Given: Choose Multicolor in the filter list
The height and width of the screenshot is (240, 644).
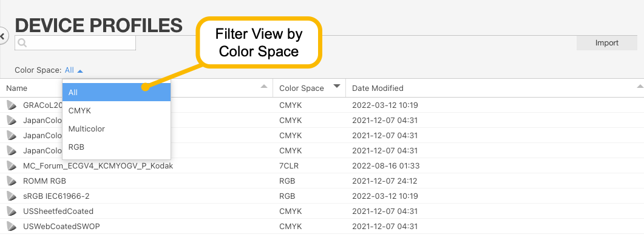Looking at the screenshot, I should pos(116,129).
